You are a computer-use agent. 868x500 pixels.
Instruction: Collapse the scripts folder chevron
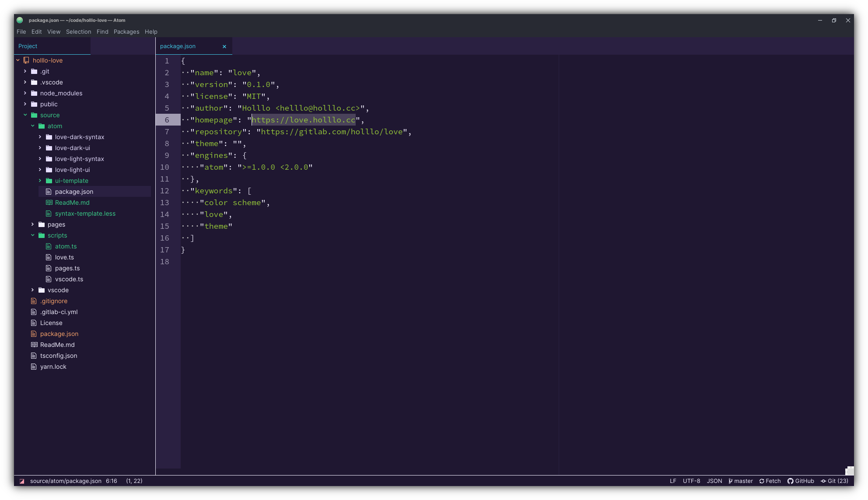pos(33,235)
